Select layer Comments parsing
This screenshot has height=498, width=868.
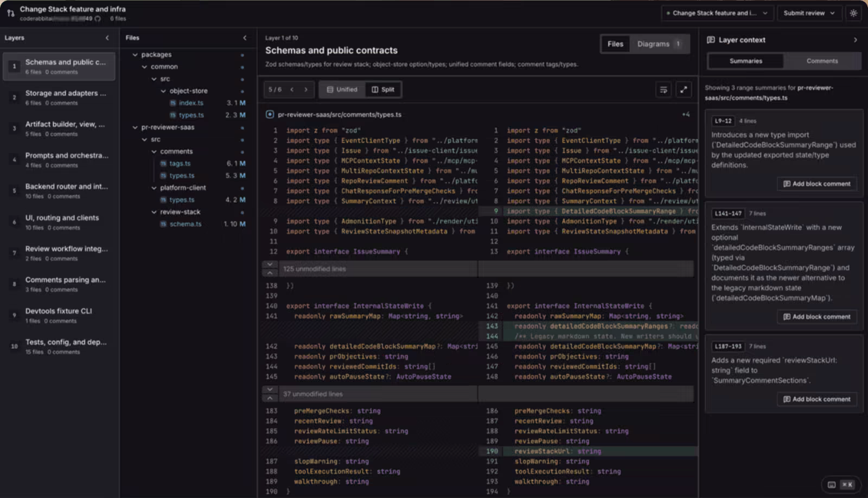coord(59,284)
